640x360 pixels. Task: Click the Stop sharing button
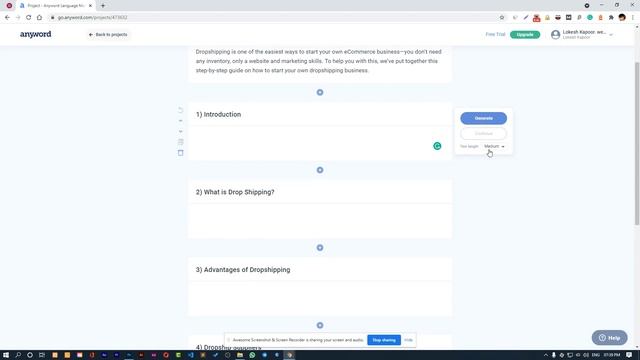[384, 340]
